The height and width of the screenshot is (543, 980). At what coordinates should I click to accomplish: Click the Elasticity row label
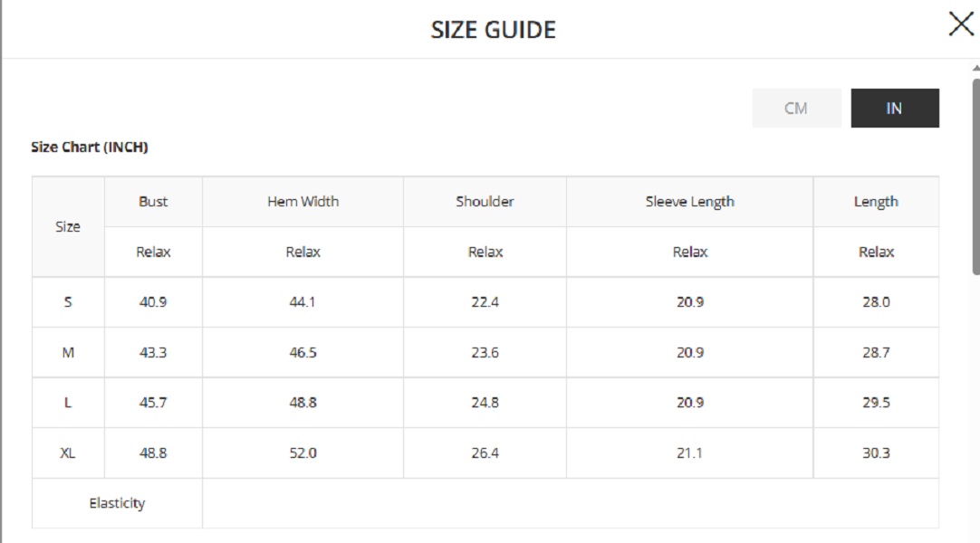point(117,503)
